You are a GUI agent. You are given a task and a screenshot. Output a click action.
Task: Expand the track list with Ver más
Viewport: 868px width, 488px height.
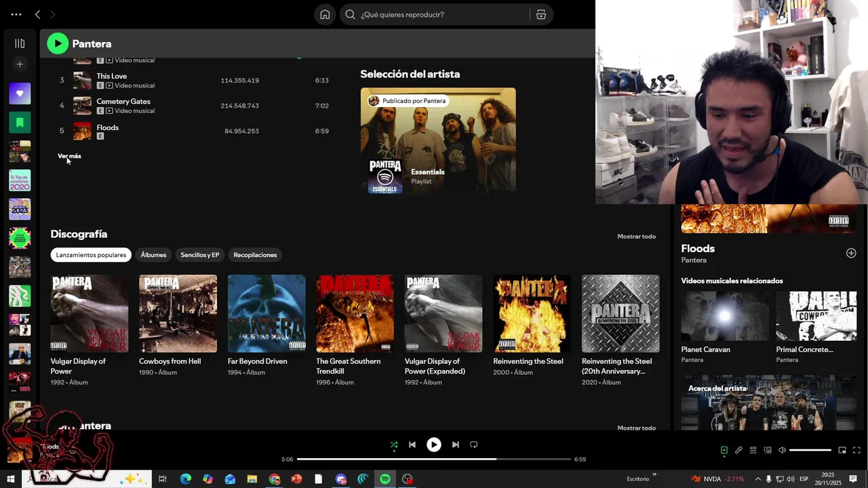[x=69, y=156]
